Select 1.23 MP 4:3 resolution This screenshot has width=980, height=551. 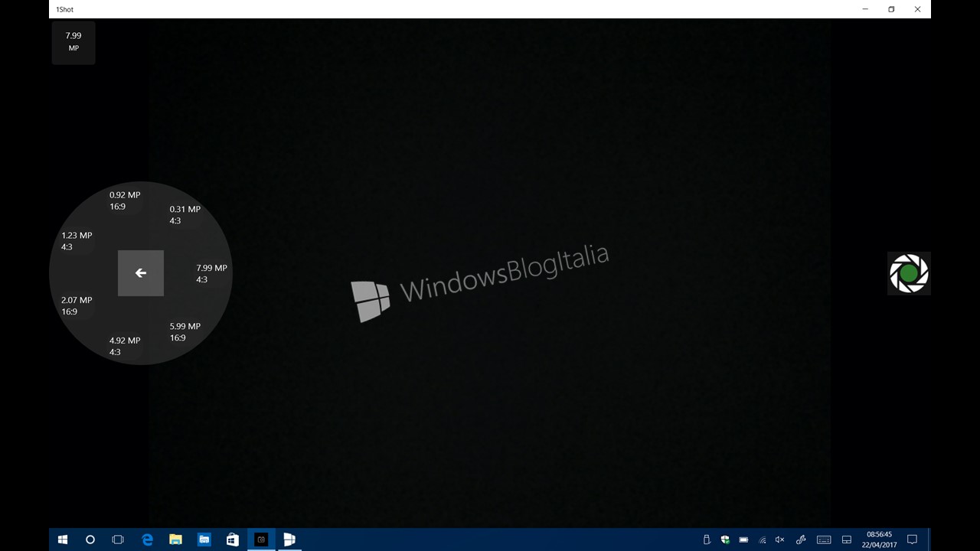pyautogui.click(x=77, y=241)
